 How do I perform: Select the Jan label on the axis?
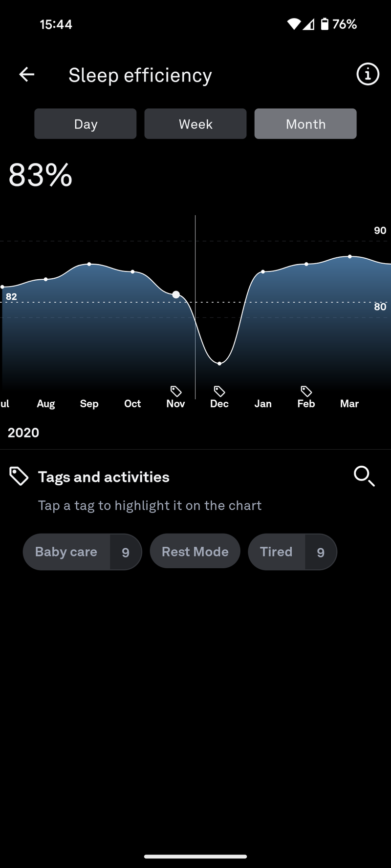[263, 404]
